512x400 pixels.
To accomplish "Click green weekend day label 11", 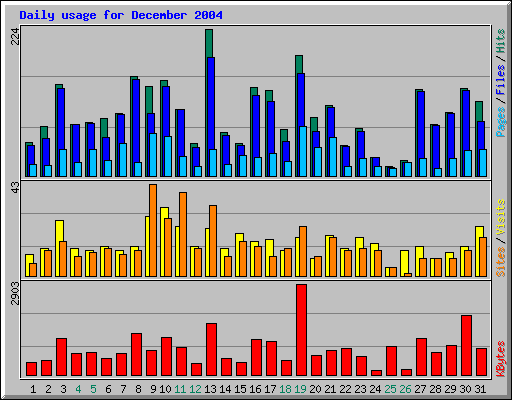I will [x=180, y=389].
